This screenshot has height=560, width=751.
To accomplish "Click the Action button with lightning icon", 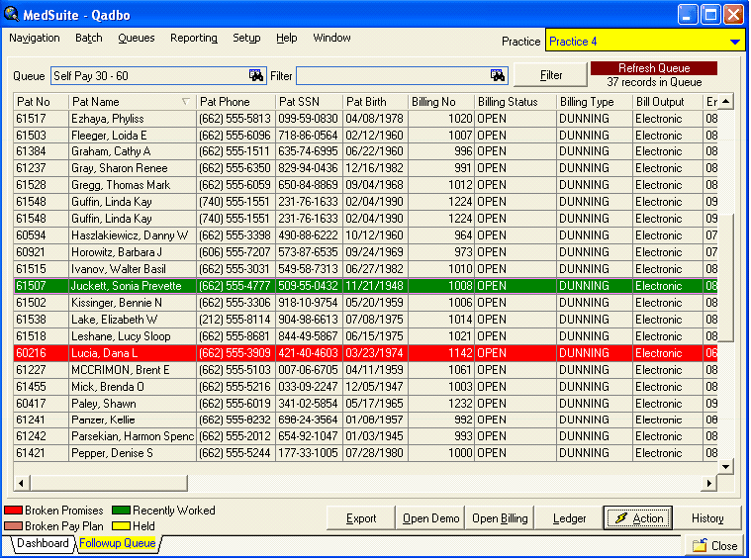I will pyautogui.click(x=638, y=518).
